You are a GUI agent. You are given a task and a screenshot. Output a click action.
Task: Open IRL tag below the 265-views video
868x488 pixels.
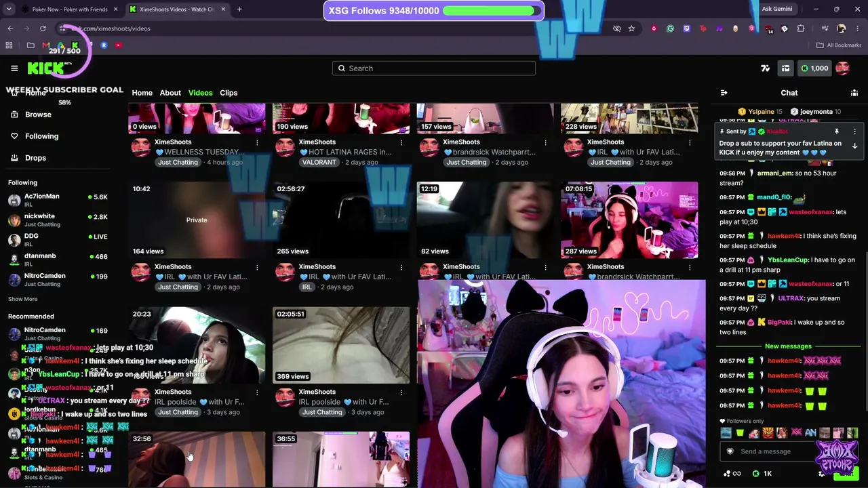[x=307, y=287]
